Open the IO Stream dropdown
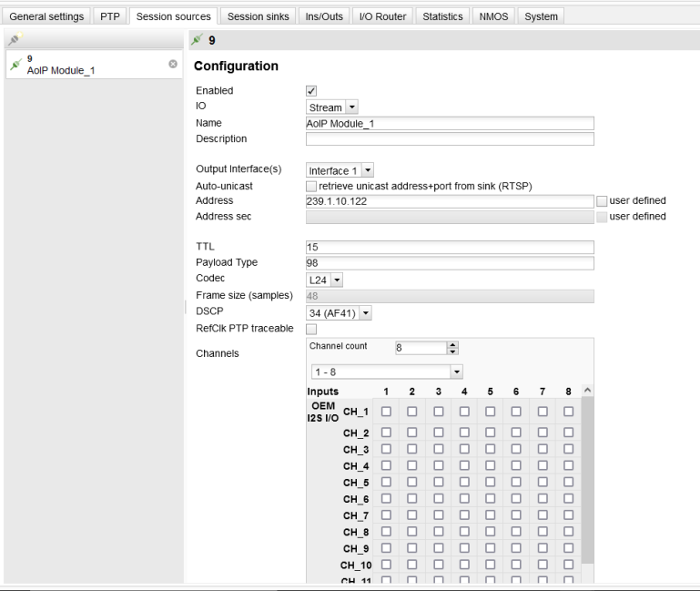This screenshot has width=700, height=591. pyautogui.click(x=332, y=107)
